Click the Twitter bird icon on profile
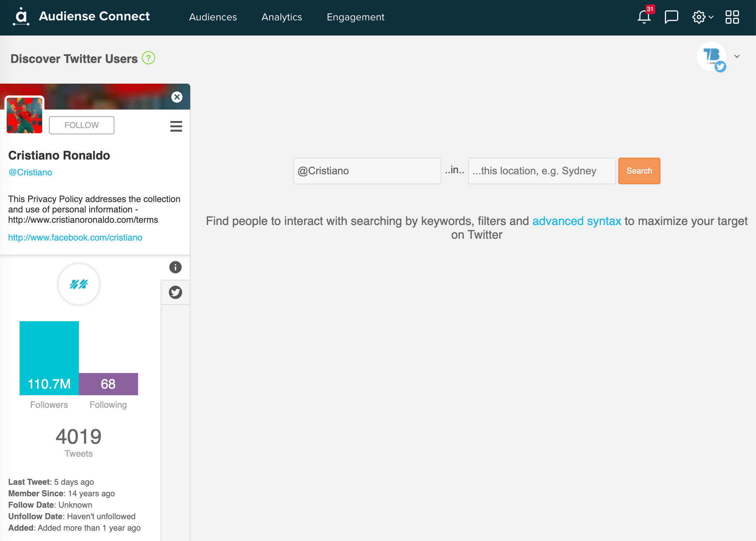 176,292
